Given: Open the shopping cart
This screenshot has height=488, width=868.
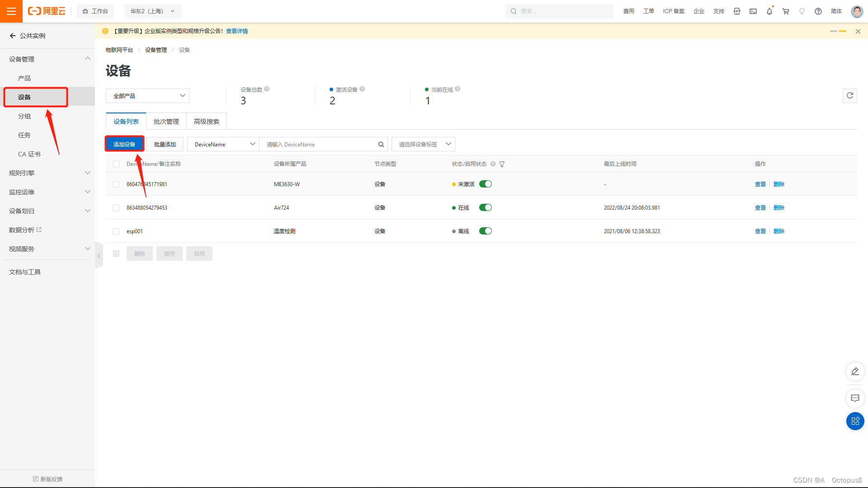Looking at the screenshot, I should pyautogui.click(x=786, y=11).
